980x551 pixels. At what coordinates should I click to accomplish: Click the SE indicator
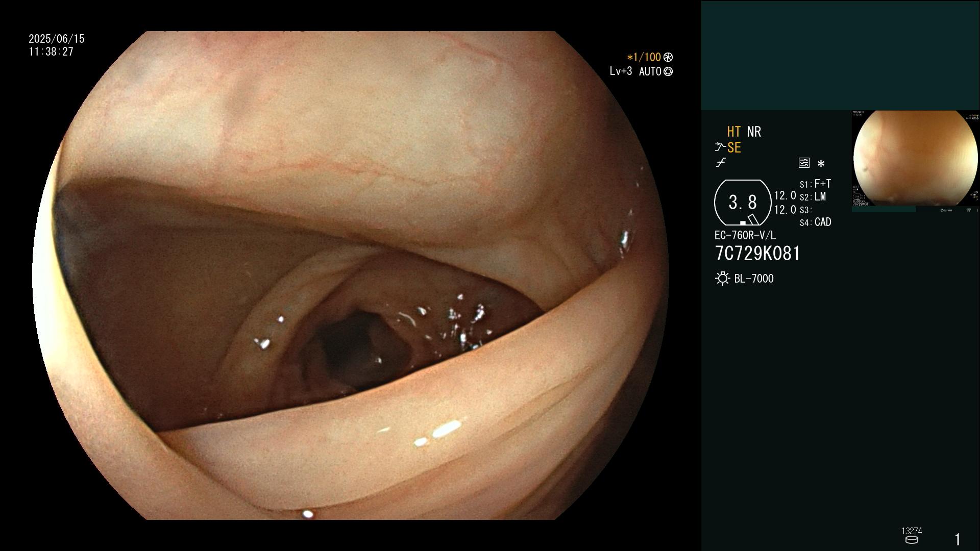pyautogui.click(x=734, y=147)
